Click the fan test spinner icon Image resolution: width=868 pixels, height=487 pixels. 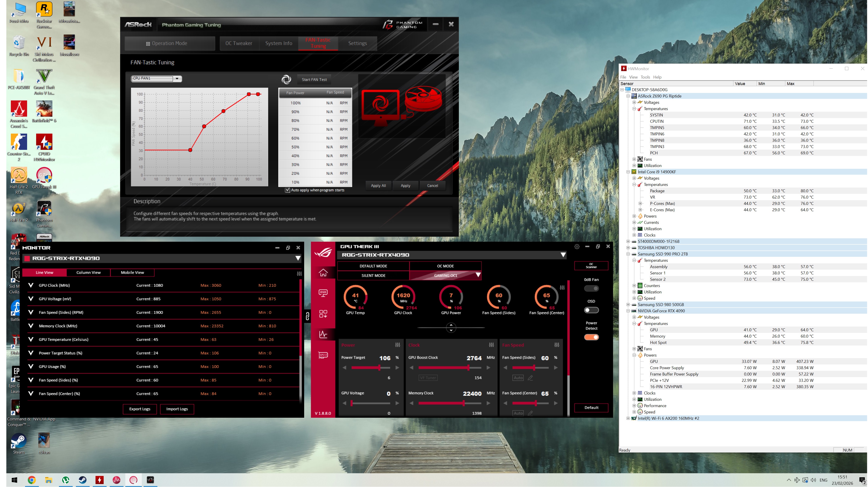click(286, 79)
